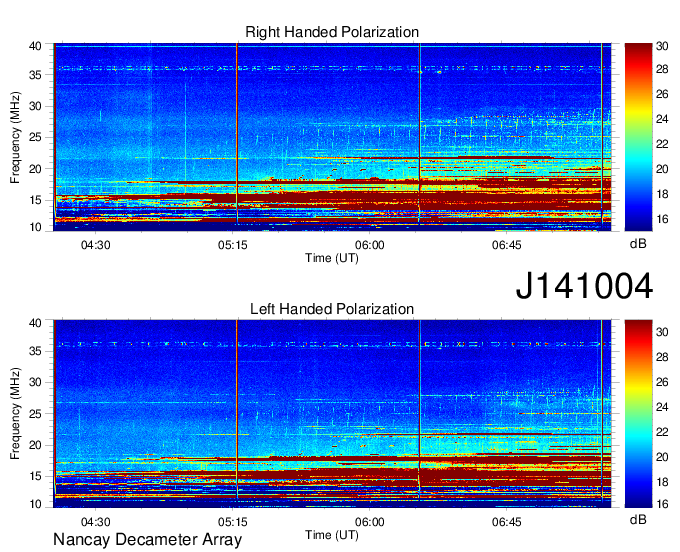Click the 26 dB value on bottom colorbar

[662, 382]
